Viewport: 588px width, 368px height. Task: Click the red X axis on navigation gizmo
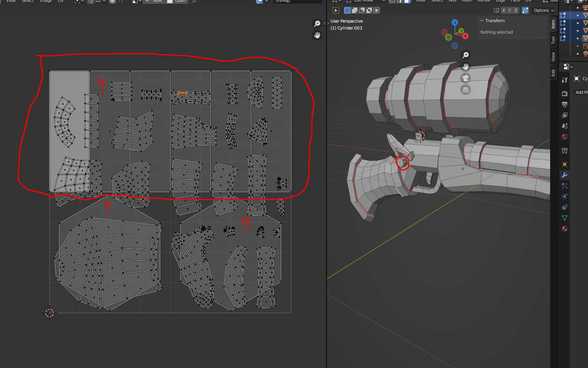[465, 36]
